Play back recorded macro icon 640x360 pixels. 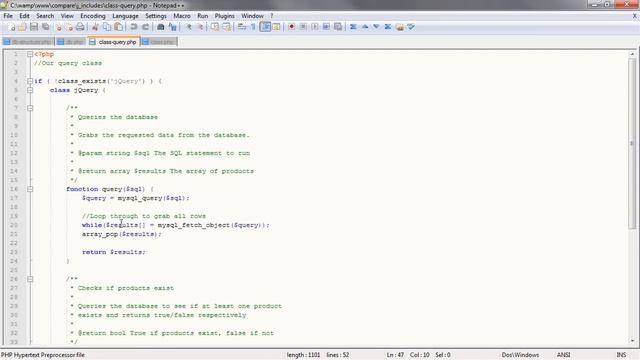tap(315, 27)
